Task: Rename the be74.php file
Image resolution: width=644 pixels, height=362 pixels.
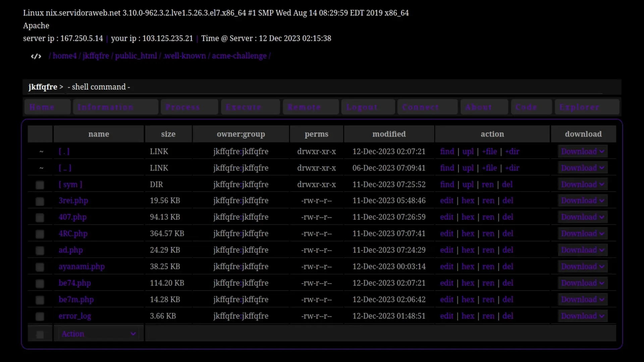Action: pos(488,283)
